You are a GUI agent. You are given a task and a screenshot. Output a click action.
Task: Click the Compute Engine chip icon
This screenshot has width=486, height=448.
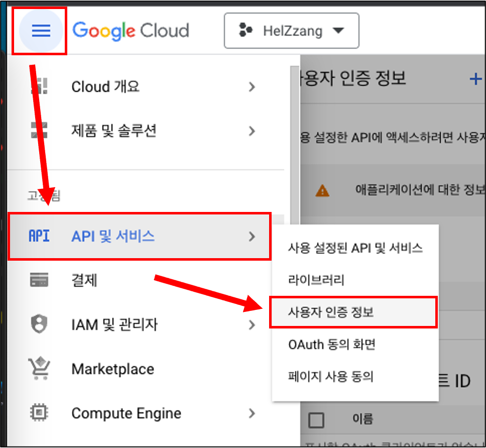pos(39,413)
